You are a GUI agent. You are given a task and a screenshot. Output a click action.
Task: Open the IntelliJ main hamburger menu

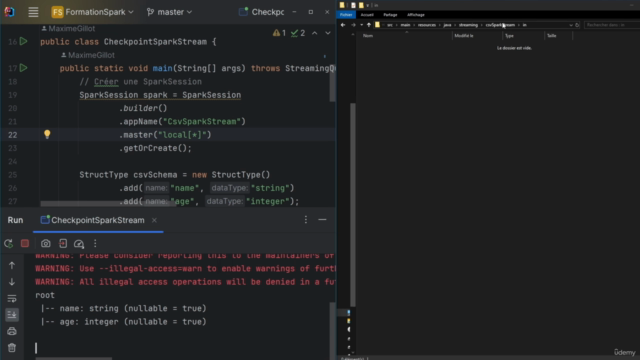pos(33,12)
